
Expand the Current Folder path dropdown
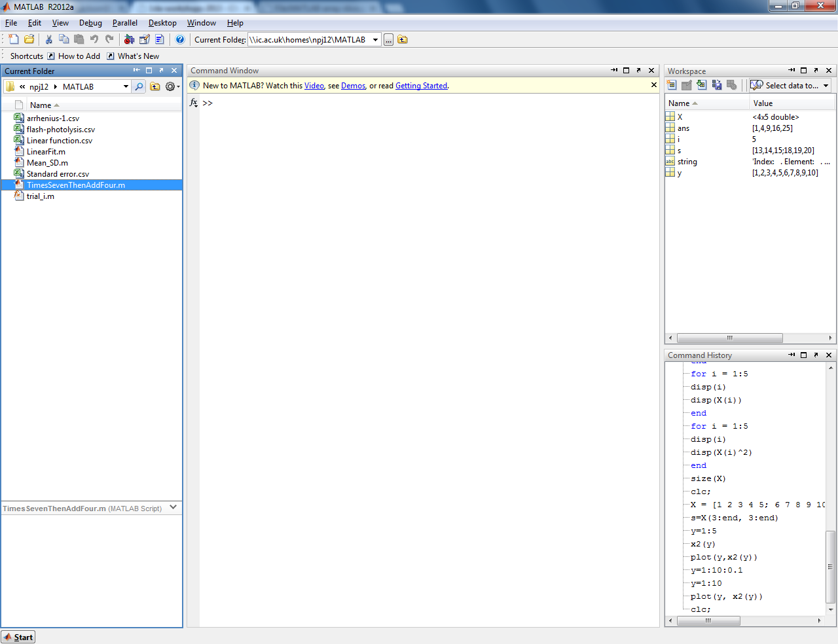376,40
